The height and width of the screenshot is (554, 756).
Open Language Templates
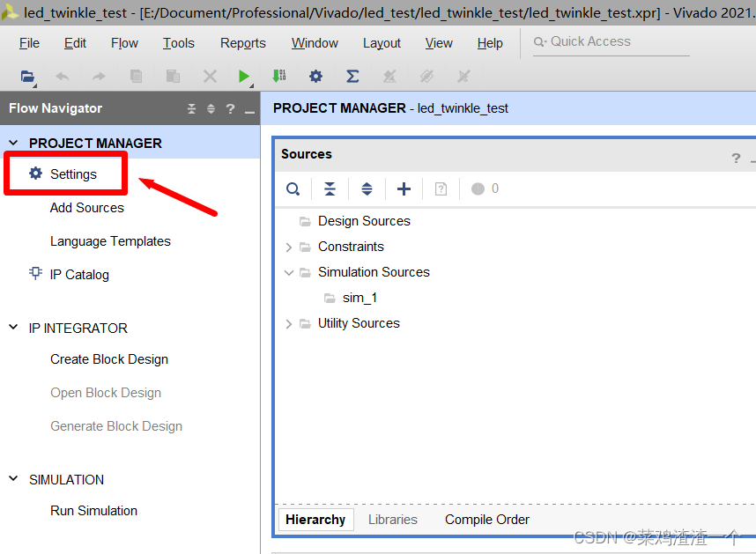pyautogui.click(x=110, y=240)
